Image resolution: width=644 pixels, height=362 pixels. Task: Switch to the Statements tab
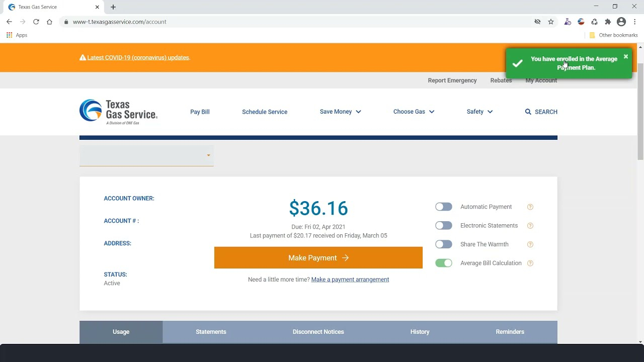(211, 332)
